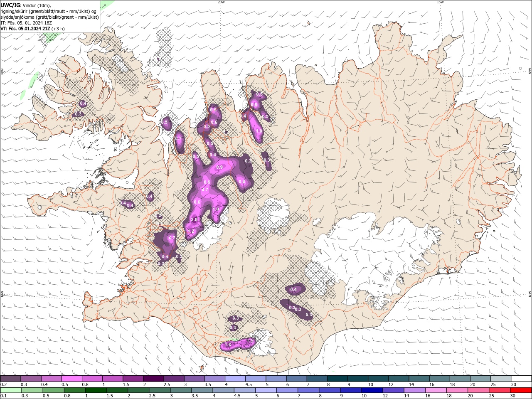Click pale green lower swatch between 0.1 and 0.3
532x399 pixels.
(x=11, y=390)
